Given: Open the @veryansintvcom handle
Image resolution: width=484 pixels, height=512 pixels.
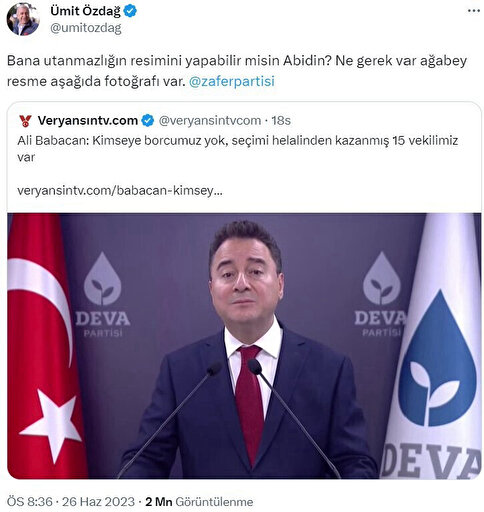Looking at the screenshot, I should click(x=210, y=120).
